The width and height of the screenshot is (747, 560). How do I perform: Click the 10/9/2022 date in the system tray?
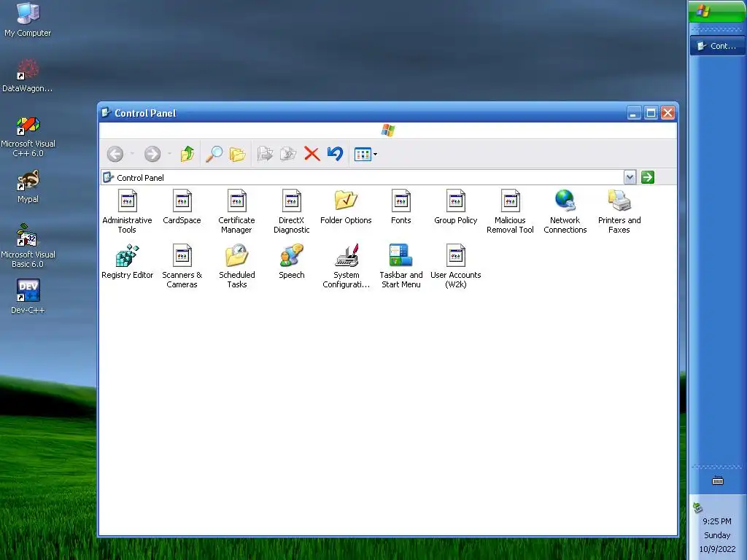pos(717,549)
